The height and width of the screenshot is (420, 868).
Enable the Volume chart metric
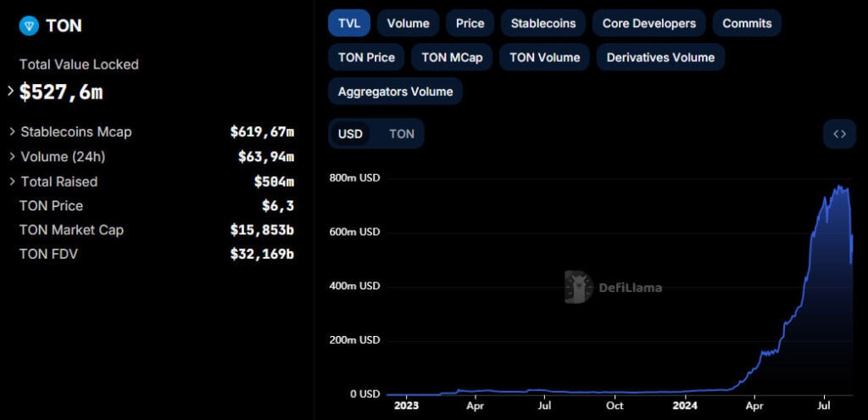408,24
